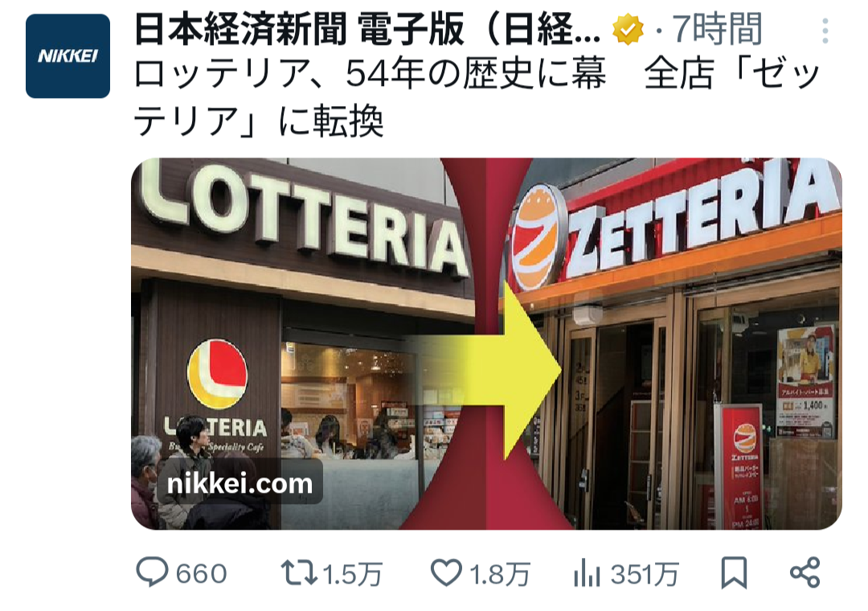The image size is (868, 611).
Task: Click the 1.8万 like count
Action: click(500, 574)
